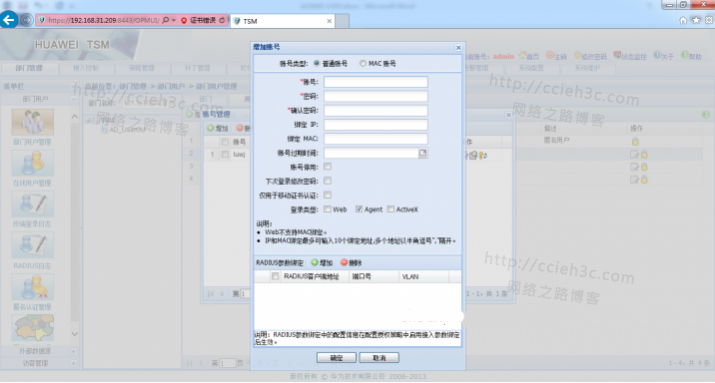Focus the 确认密码 confirm password field

376,110
